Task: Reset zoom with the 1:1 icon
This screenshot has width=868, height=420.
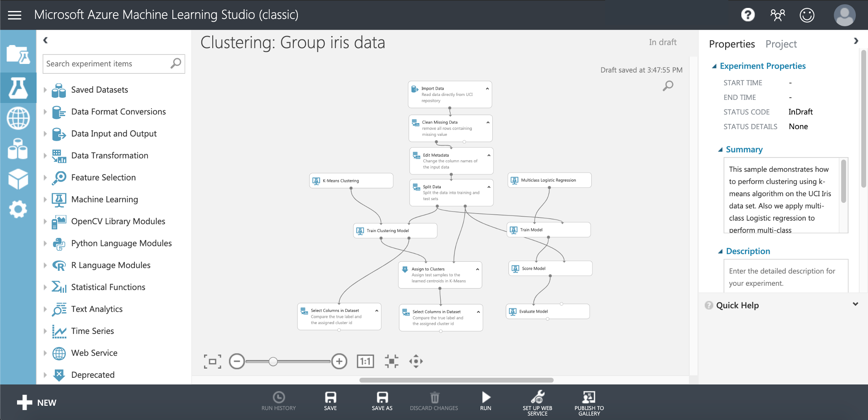Action: pos(365,361)
